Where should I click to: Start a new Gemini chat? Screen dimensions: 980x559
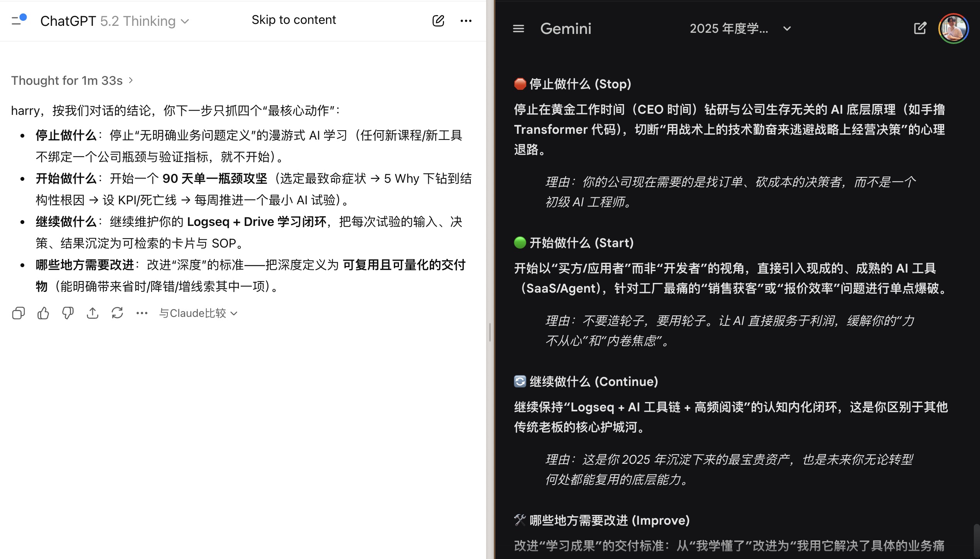[920, 29]
